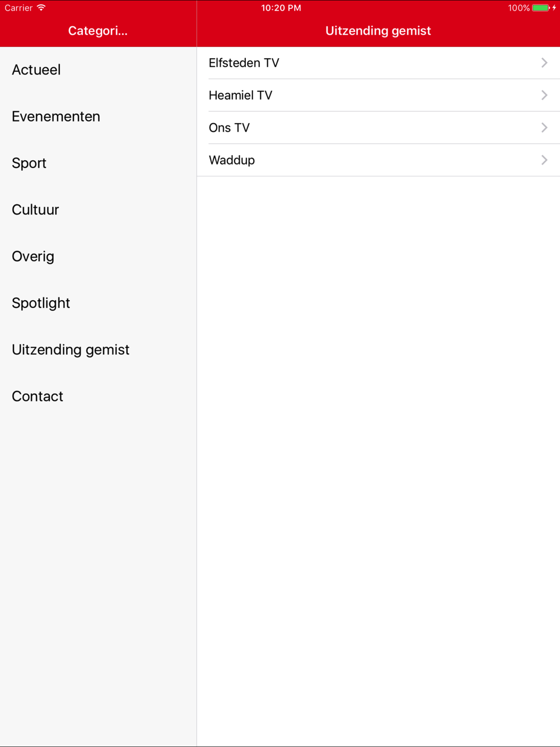
Task: Select Evenementen in the sidebar
Action: (x=98, y=116)
